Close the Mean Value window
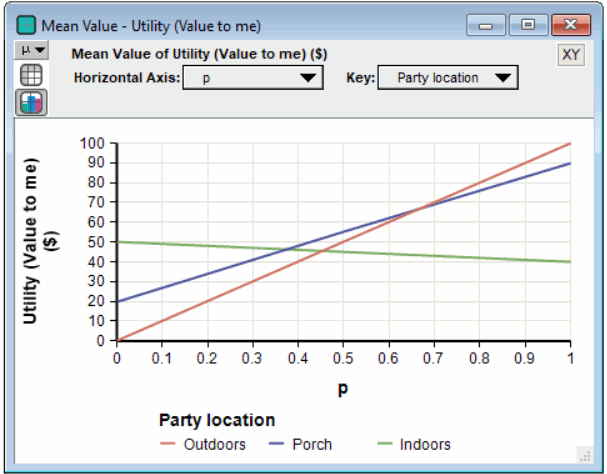Image resolution: width=607 pixels, height=474 pixels. point(571,26)
